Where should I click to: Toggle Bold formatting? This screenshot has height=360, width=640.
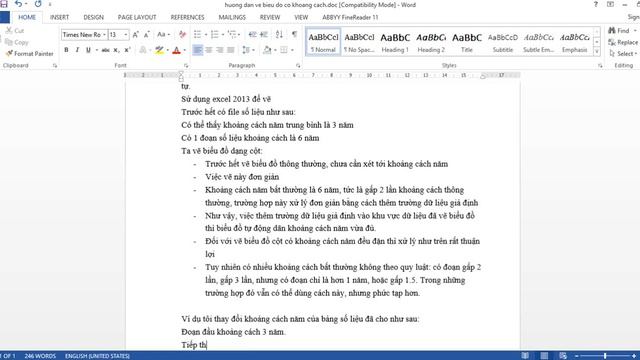(66, 50)
